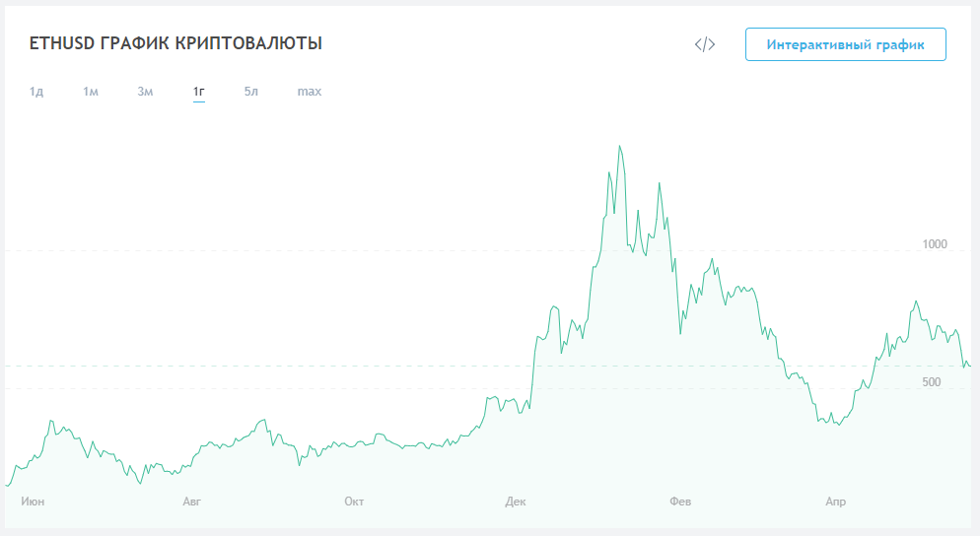Open the Интерактивный график button
This screenshot has height=536, width=980.
point(845,44)
